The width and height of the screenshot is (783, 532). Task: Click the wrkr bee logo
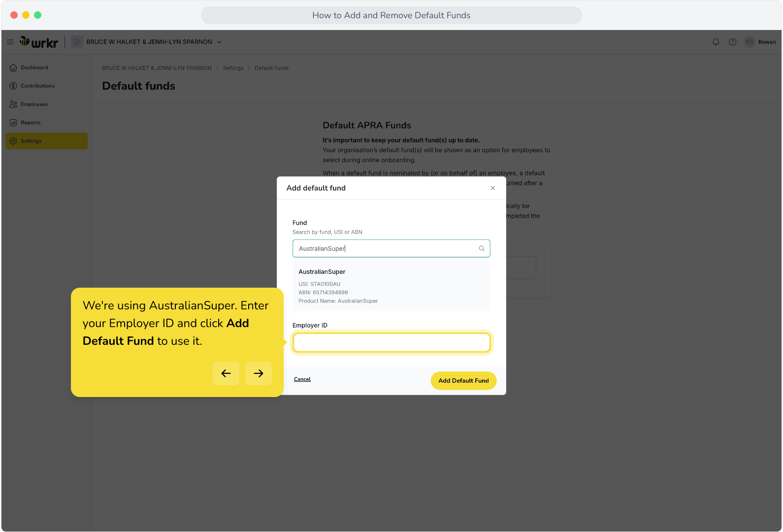[39, 42]
